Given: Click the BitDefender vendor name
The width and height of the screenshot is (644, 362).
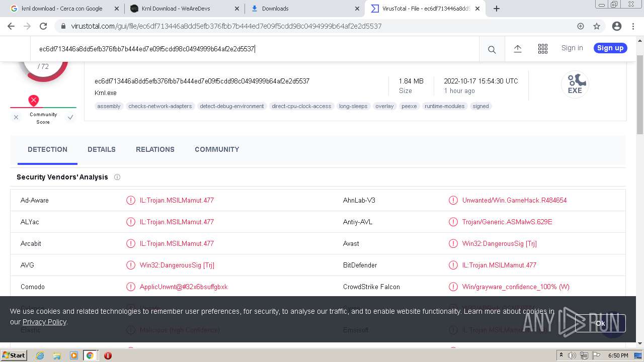Looking at the screenshot, I should pyautogui.click(x=360, y=265).
